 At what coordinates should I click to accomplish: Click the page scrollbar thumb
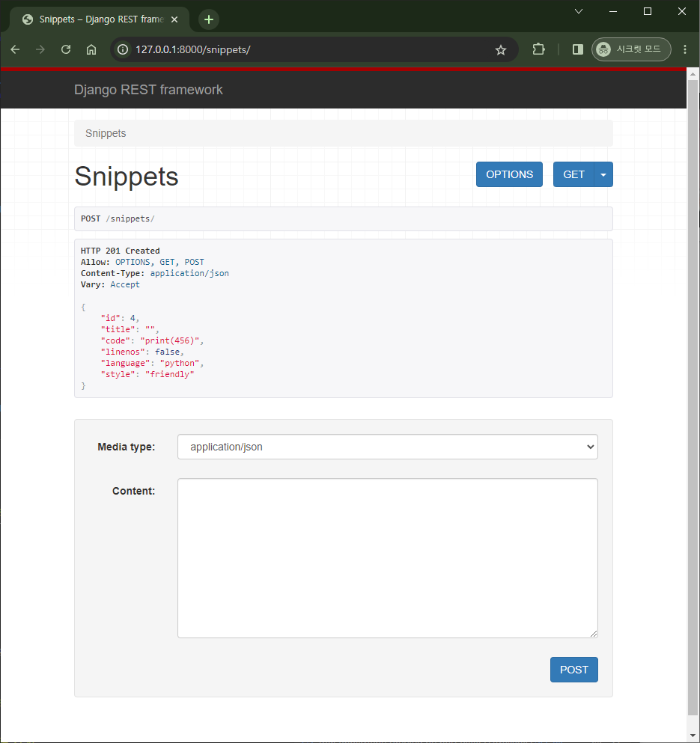pyautogui.click(x=693, y=397)
